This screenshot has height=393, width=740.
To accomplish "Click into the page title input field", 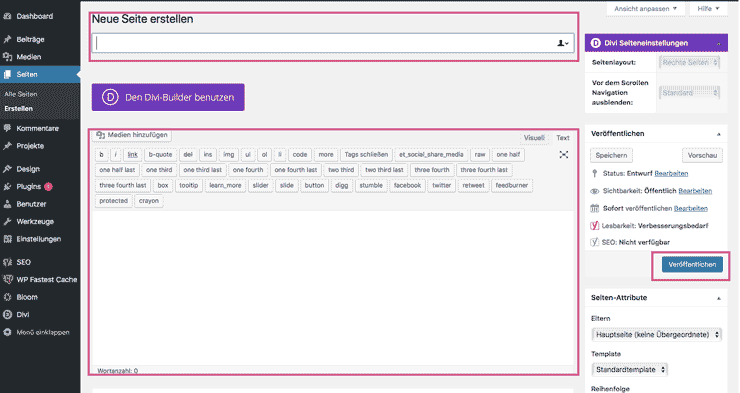I will tap(326, 43).
